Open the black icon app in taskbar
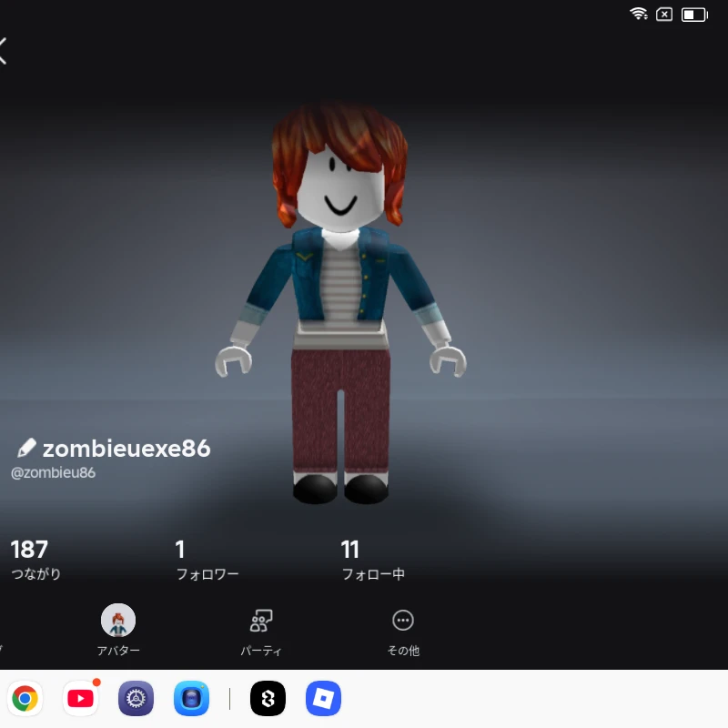The width and height of the screenshot is (728, 728). [268, 698]
